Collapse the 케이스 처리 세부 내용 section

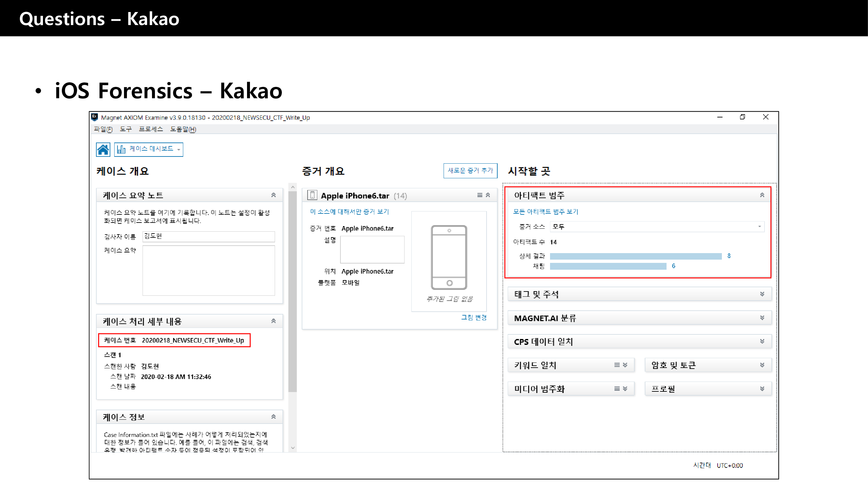pos(274,321)
